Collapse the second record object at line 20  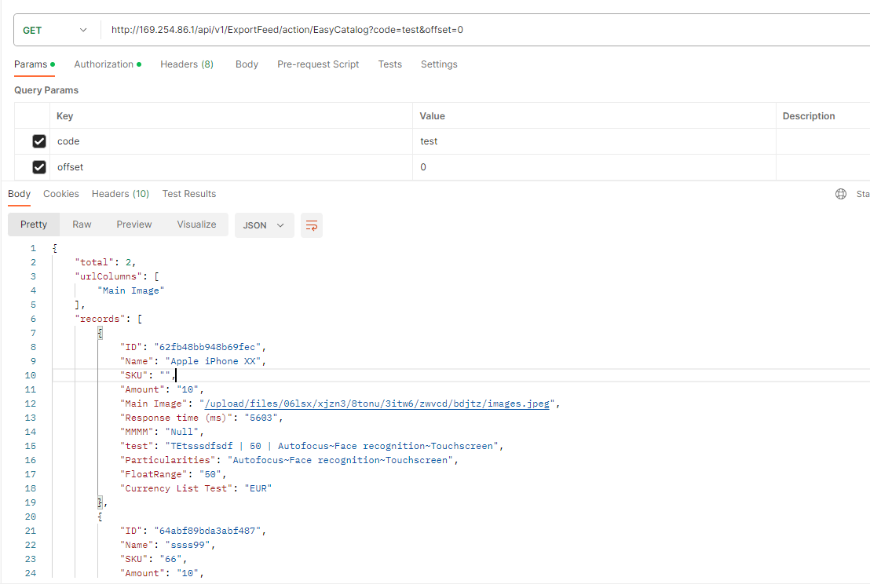tap(99, 517)
